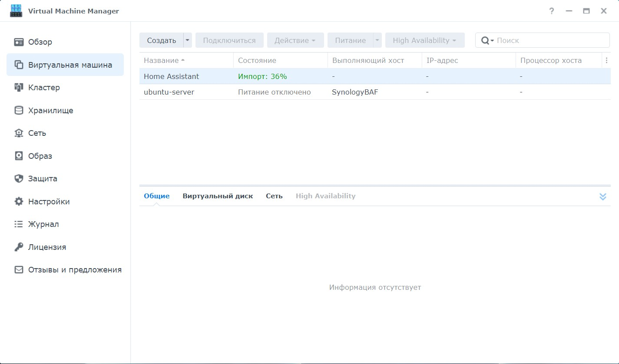Screen dimensions: 619x364
Task: Click the Выполняющий хост column header
Action: [x=375, y=60]
